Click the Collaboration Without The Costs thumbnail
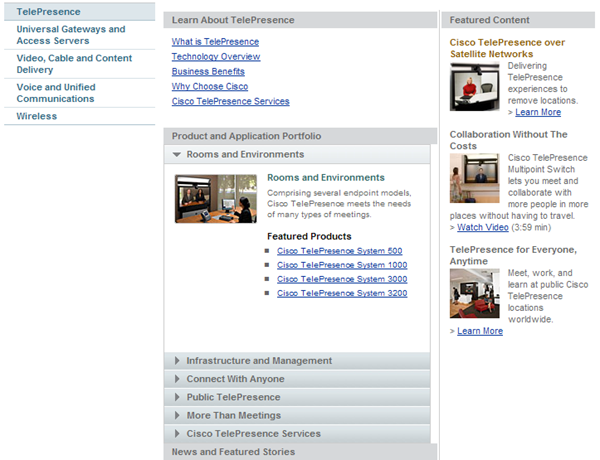600x460 pixels. coord(474,178)
